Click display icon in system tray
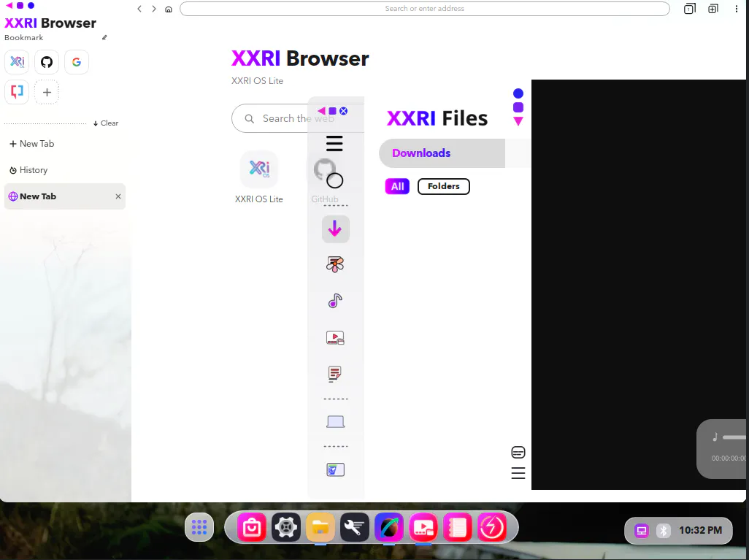Image resolution: width=749 pixels, height=560 pixels. click(642, 531)
